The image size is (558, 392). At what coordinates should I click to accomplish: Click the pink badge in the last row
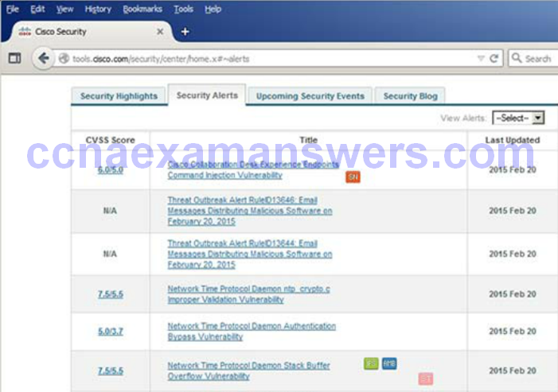(426, 378)
